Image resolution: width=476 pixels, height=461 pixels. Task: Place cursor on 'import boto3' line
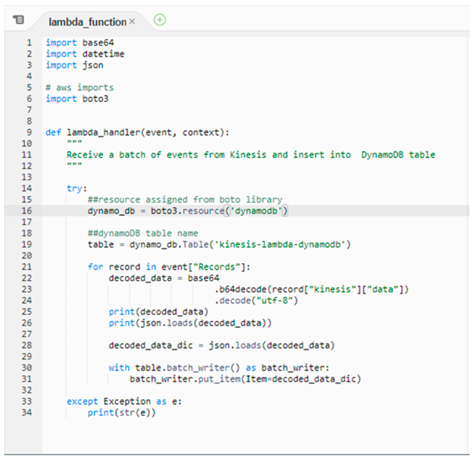77,99
